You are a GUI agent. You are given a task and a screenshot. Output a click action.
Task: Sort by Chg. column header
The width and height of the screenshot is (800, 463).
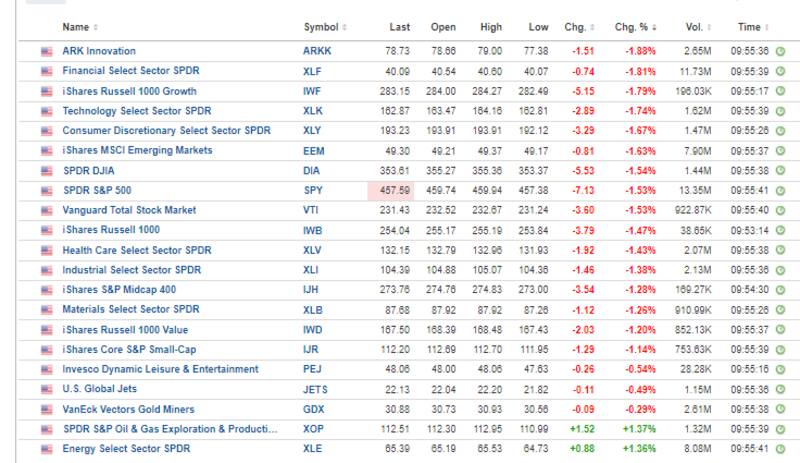(x=576, y=27)
